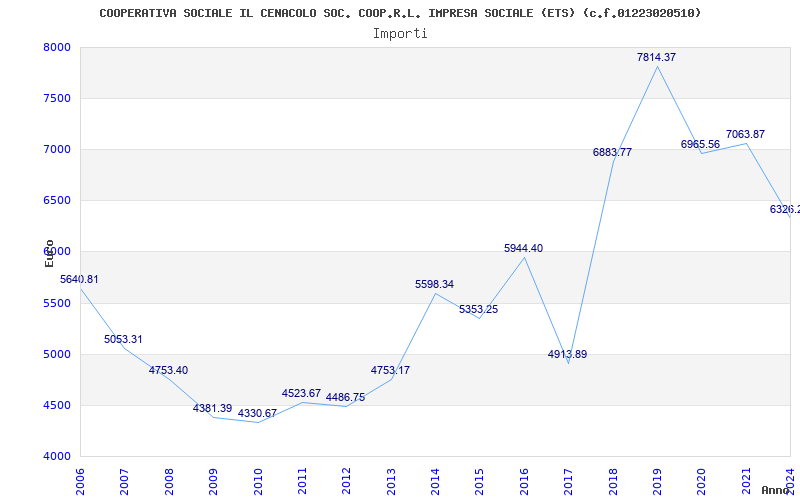Click the 7063.87 data label
Image resolution: width=800 pixels, height=500 pixels.
[x=745, y=135]
